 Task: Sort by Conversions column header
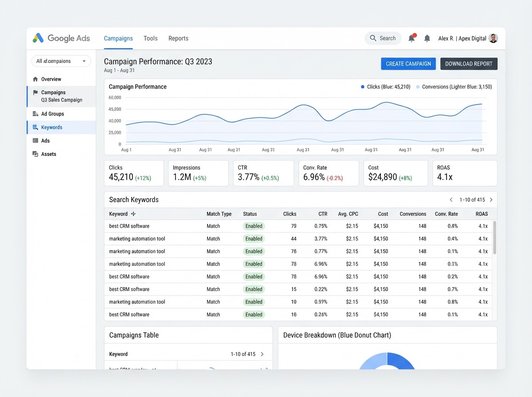pyautogui.click(x=413, y=214)
